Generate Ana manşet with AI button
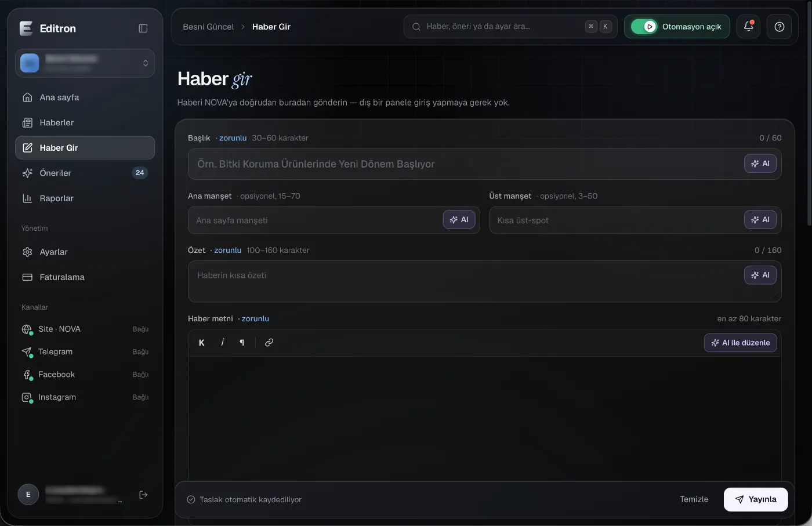The width and height of the screenshot is (812, 526). [x=459, y=220]
